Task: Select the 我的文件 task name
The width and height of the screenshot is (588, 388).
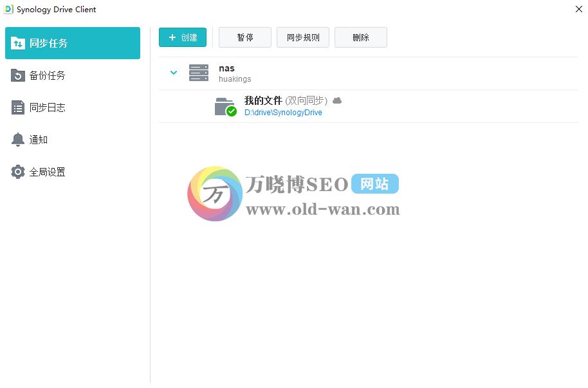Action: pos(263,100)
